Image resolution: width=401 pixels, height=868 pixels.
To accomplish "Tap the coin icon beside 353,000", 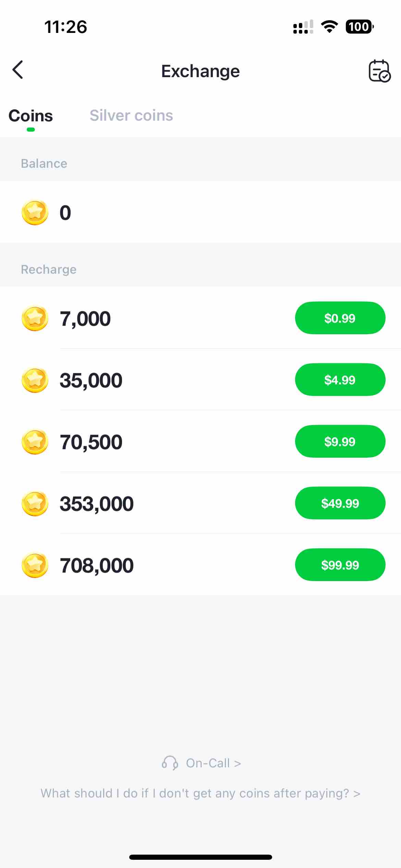I will click(x=35, y=503).
